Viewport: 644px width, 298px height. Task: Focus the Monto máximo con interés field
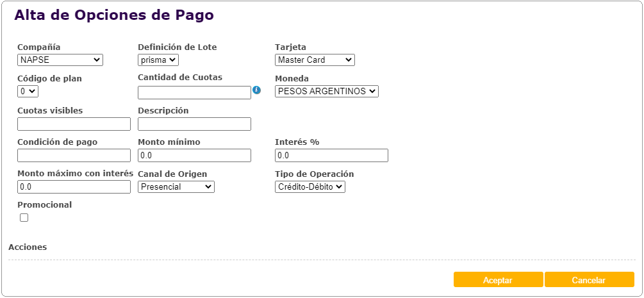(74, 187)
